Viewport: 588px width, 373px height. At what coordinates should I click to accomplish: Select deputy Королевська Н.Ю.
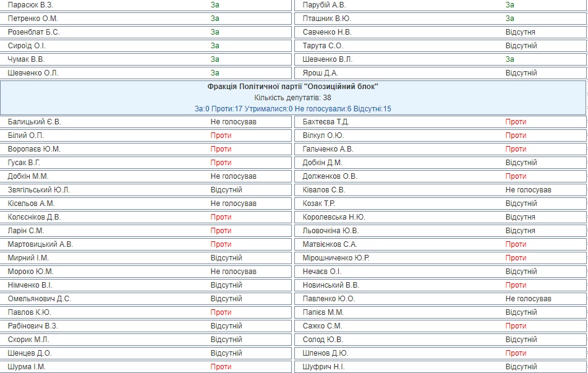[334, 217]
